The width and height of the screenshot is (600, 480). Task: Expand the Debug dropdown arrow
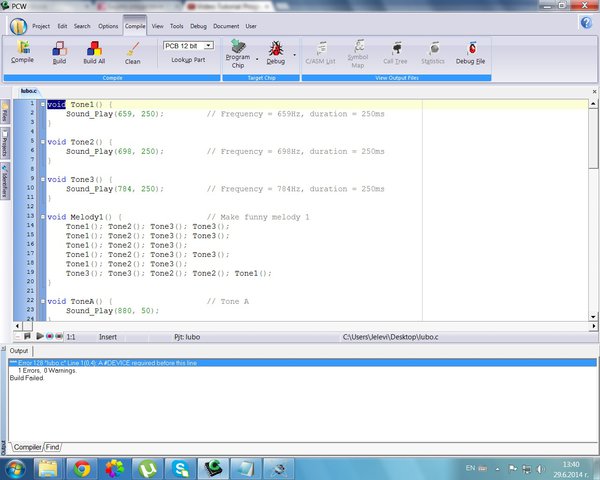pos(294,55)
